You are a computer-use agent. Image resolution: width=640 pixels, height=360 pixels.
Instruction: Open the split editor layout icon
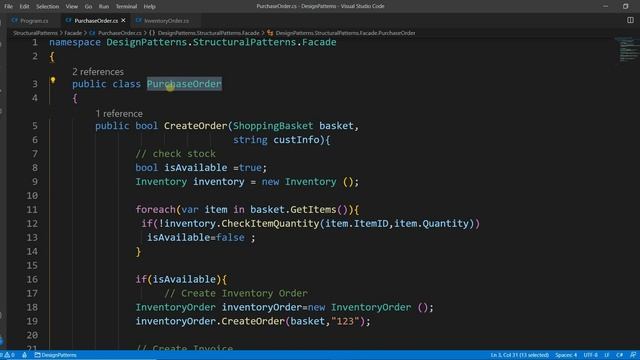630,20
